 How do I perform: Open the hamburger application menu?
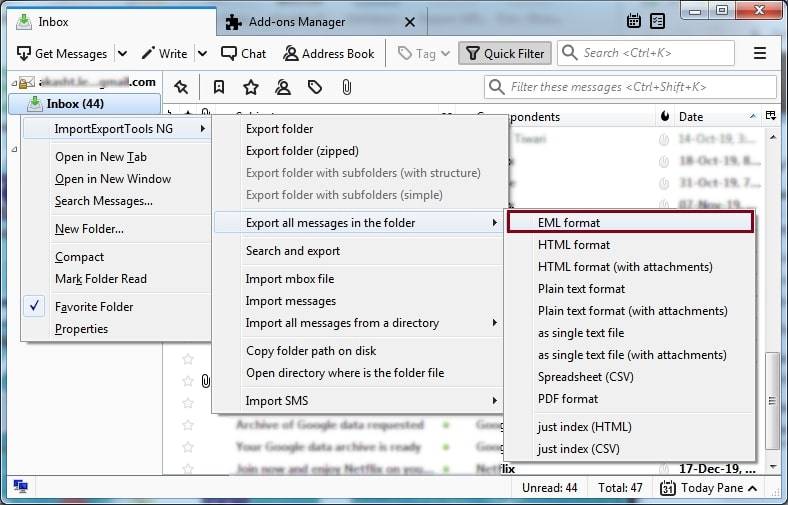[760, 53]
